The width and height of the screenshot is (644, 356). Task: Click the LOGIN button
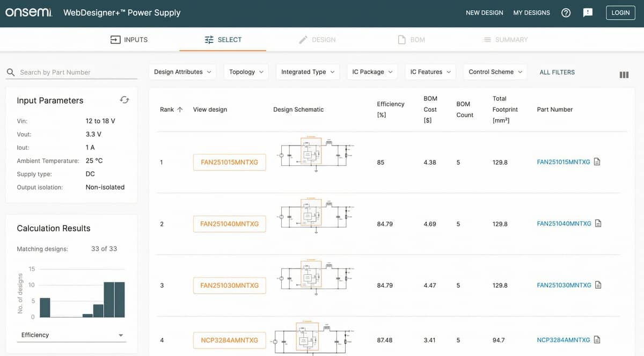click(620, 13)
